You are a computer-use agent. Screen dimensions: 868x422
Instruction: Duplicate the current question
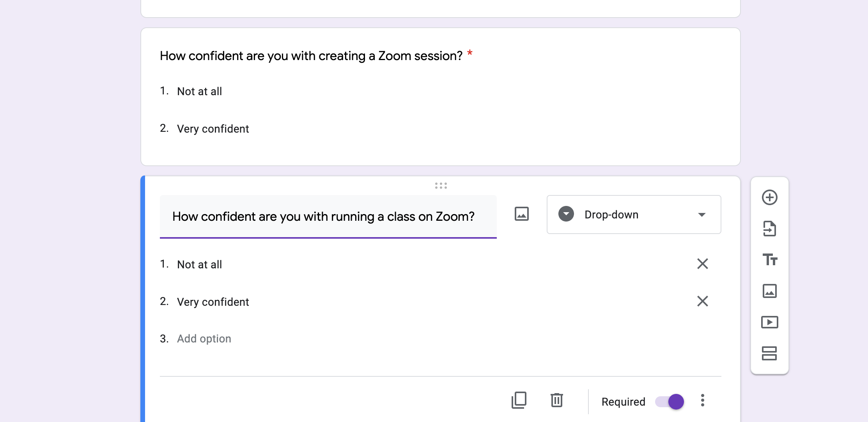(x=519, y=401)
